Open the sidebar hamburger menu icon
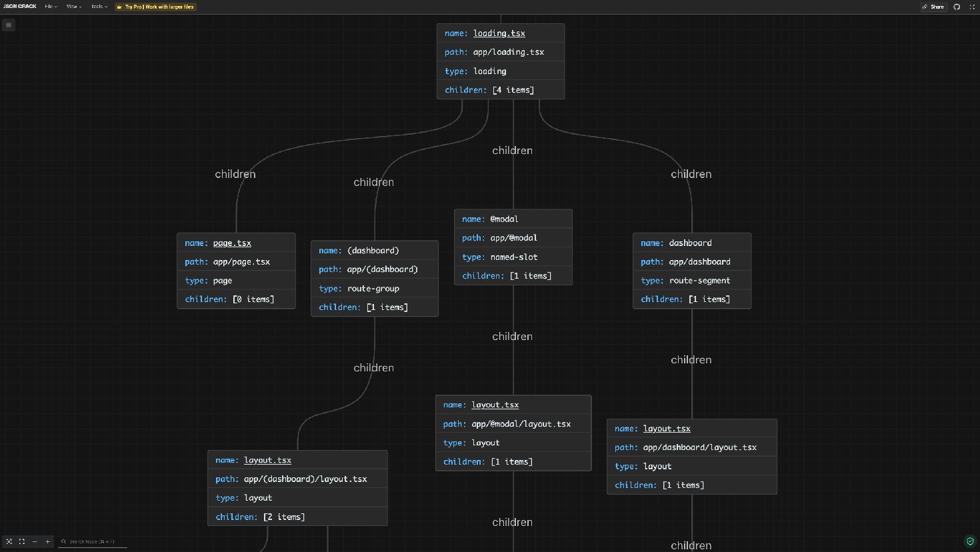 click(9, 25)
